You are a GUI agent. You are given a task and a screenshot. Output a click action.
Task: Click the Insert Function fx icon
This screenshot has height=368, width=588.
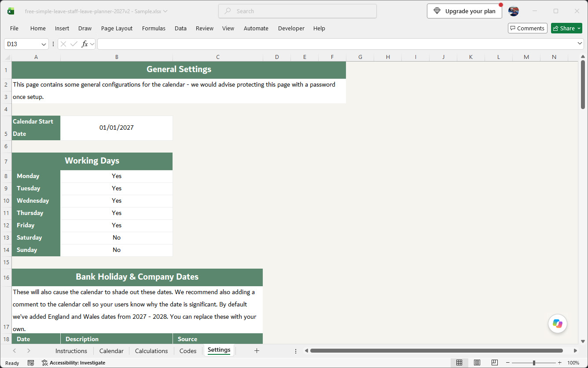85,44
